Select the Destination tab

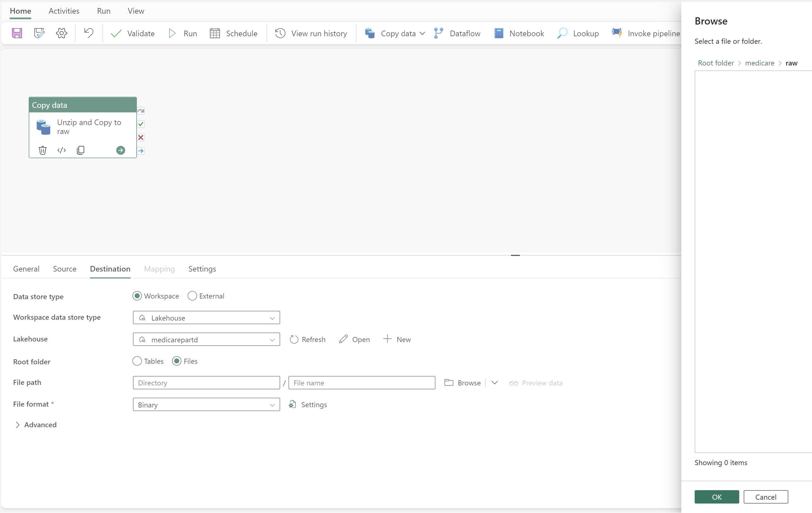click(x=110, y=269)
